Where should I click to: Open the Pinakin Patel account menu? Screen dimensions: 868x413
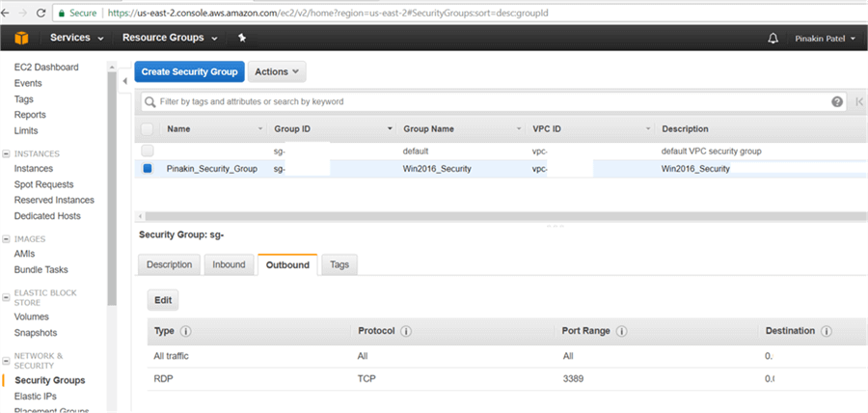coord(825,39)
